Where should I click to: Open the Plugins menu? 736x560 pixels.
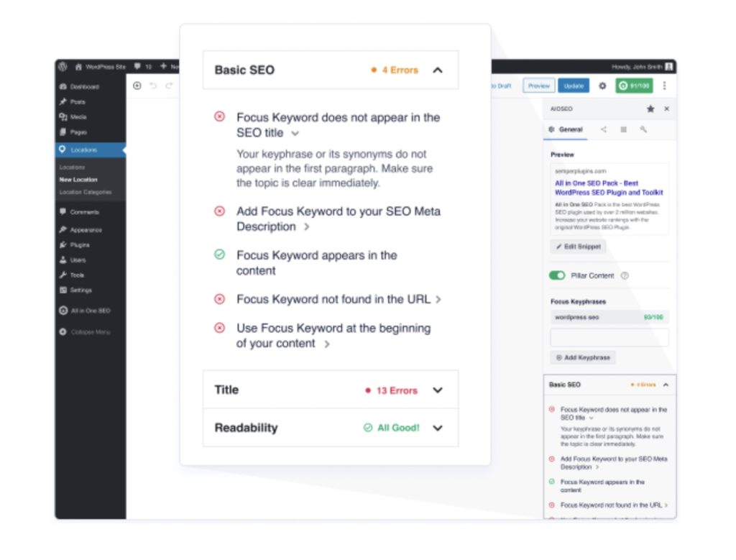[75, 245]
